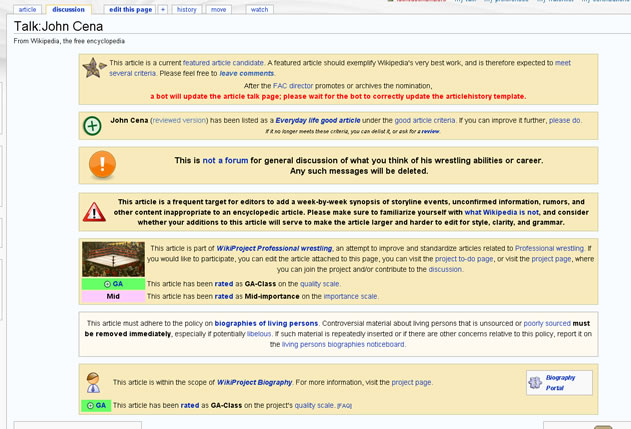Click the red warning triangle icon
Viewport: 631px width, 429px height.
(x=94, y=212)
